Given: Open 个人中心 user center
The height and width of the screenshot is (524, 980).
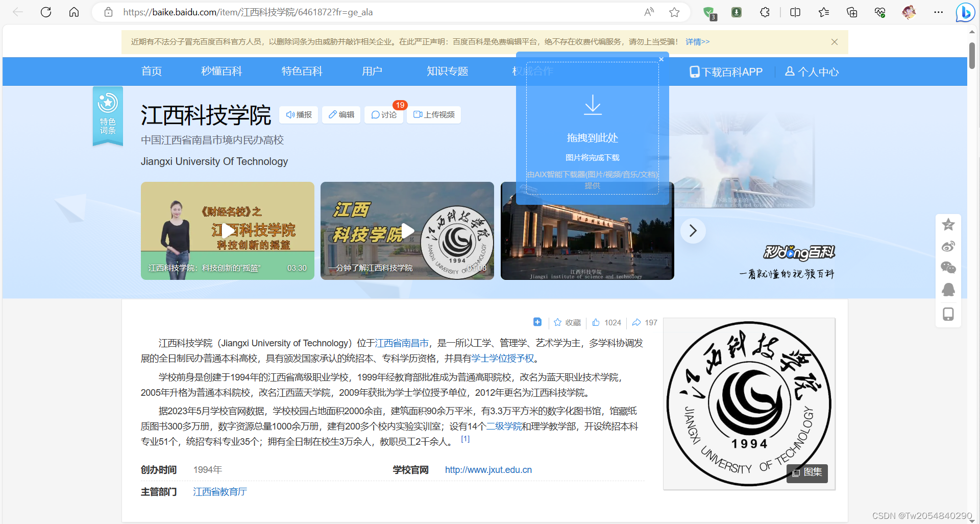Looking at the screenshot, I should point(812,72).
